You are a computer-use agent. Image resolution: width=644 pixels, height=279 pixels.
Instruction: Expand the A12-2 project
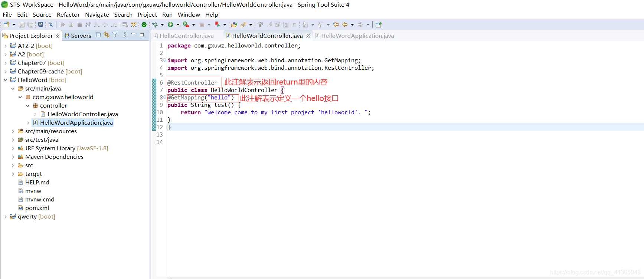(5, 46)
